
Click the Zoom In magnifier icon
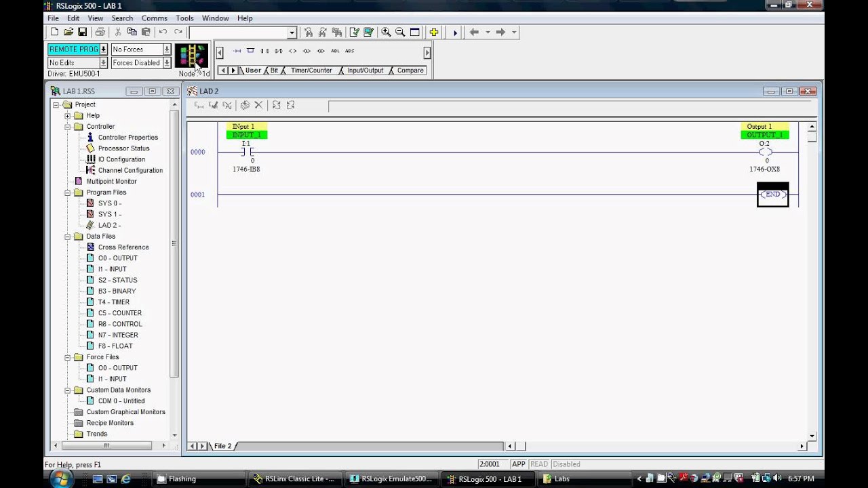pyautogui.click(x=386, y=32)
